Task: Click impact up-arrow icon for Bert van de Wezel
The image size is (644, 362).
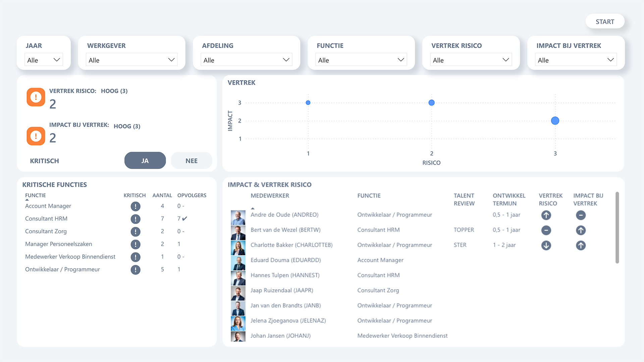Action: tap(581, 230)
